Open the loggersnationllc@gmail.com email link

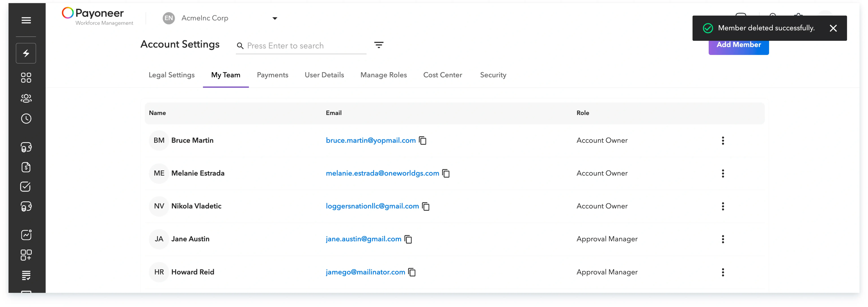[x=372, y=206]
